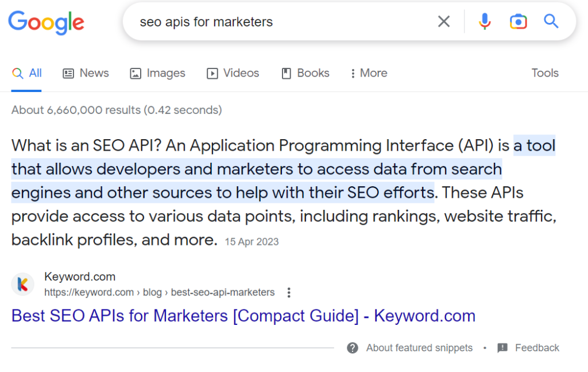Viewport: 588px width, 372px height.
Task: Click the Feedback flag icon
Action: tap(504, 348)
